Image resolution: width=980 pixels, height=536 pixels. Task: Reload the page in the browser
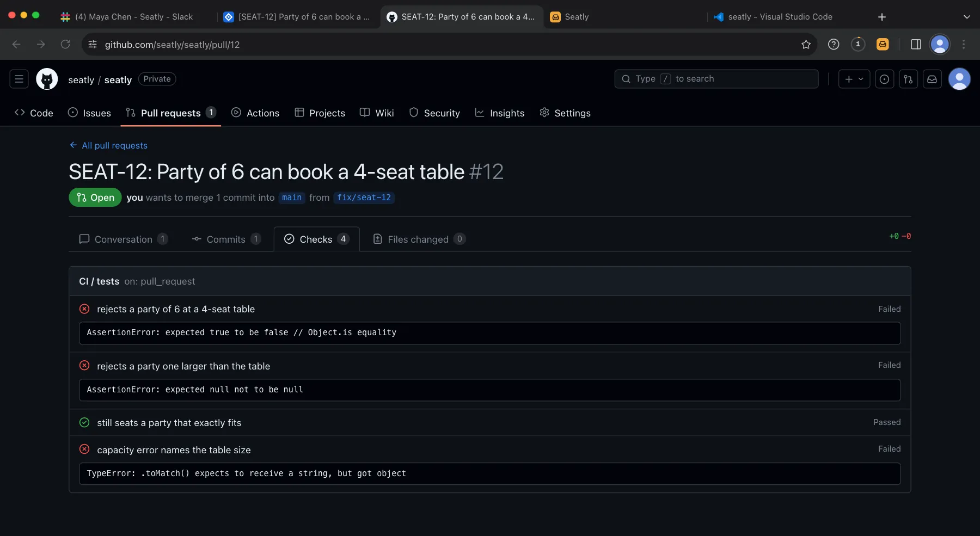pyautogui.click(x=65, y=45)
